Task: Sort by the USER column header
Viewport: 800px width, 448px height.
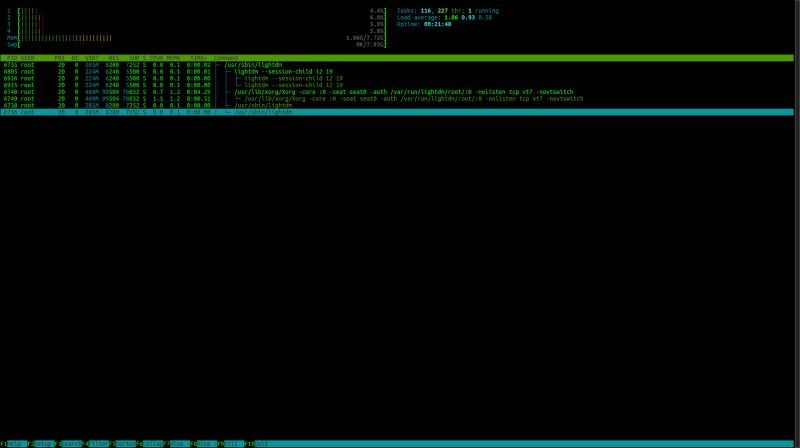Action: 27,58
